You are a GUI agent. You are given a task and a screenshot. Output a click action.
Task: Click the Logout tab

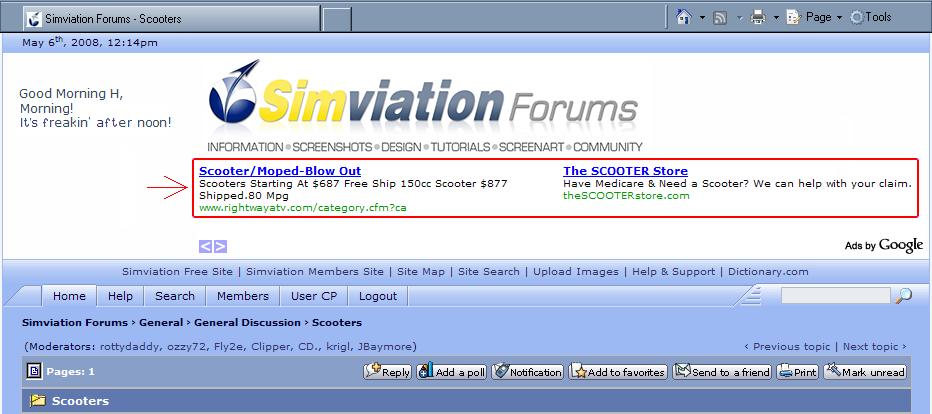coord(378,296)
